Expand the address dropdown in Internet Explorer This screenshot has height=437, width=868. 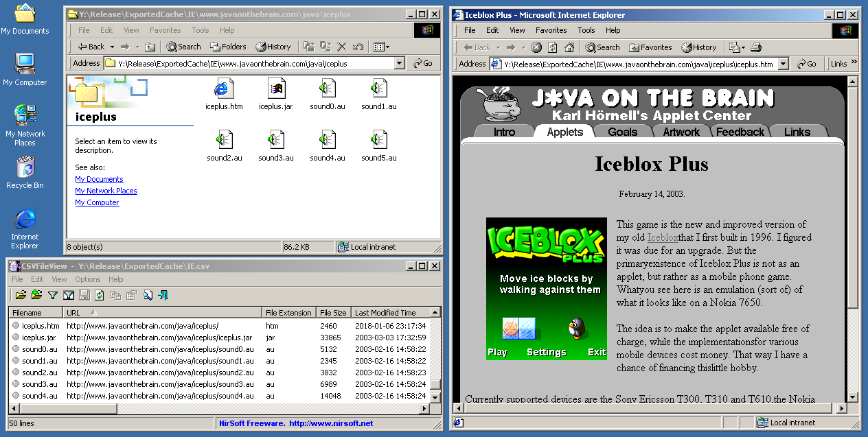(783, 64)
